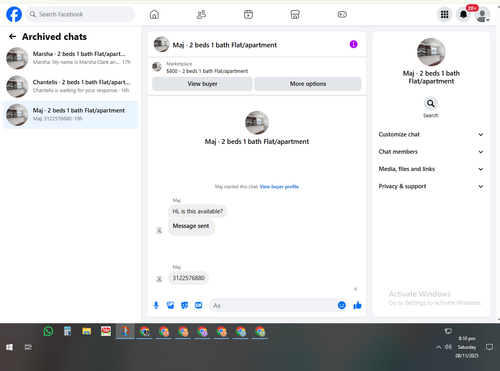Attach a photo with the image icon
500x371 pixels.
pos(170,305)
